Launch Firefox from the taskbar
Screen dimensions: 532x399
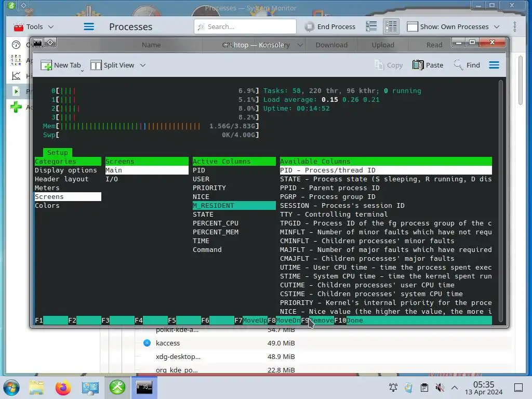coord(63,388)
